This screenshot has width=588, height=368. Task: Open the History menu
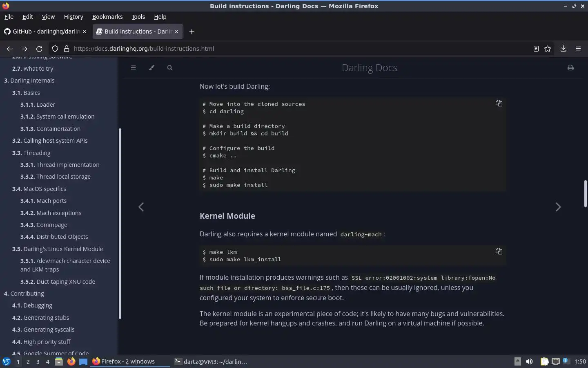point(73,17)
